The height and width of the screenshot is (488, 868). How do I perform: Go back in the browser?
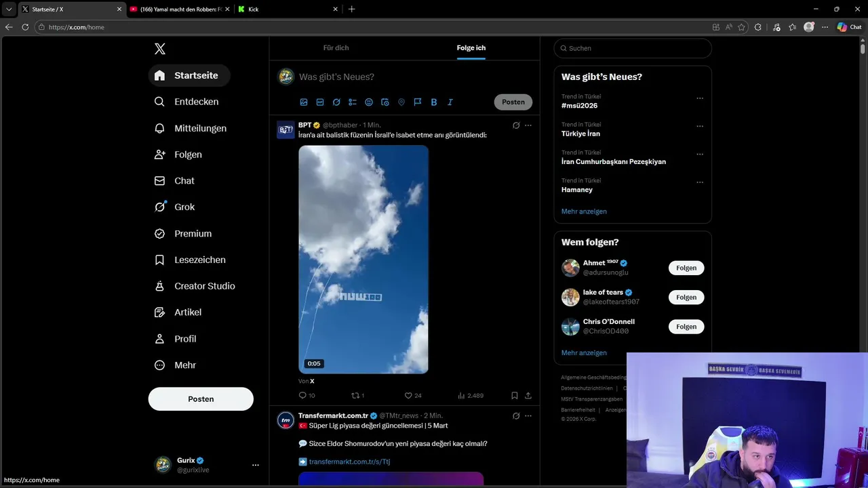pos(9,27)
